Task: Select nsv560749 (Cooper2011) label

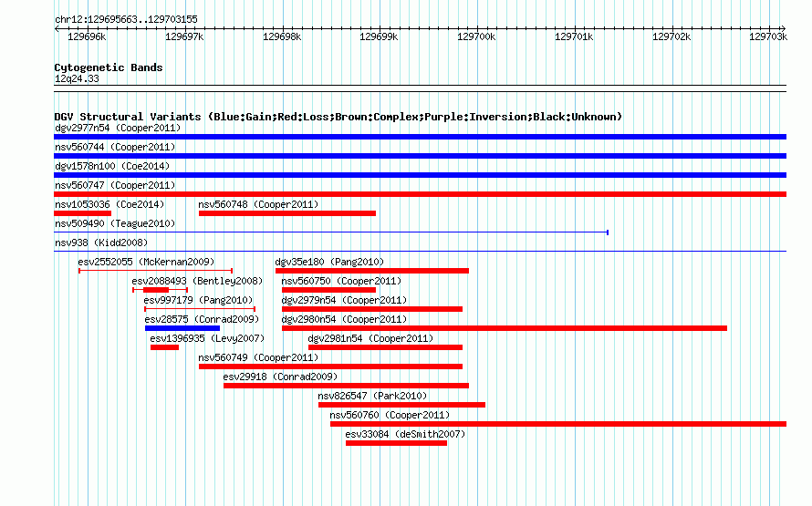Action: [258, 357]
